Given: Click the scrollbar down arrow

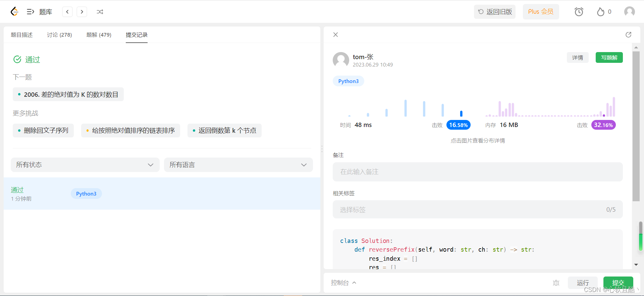Looking at the screenshot, I should (636, 265).
